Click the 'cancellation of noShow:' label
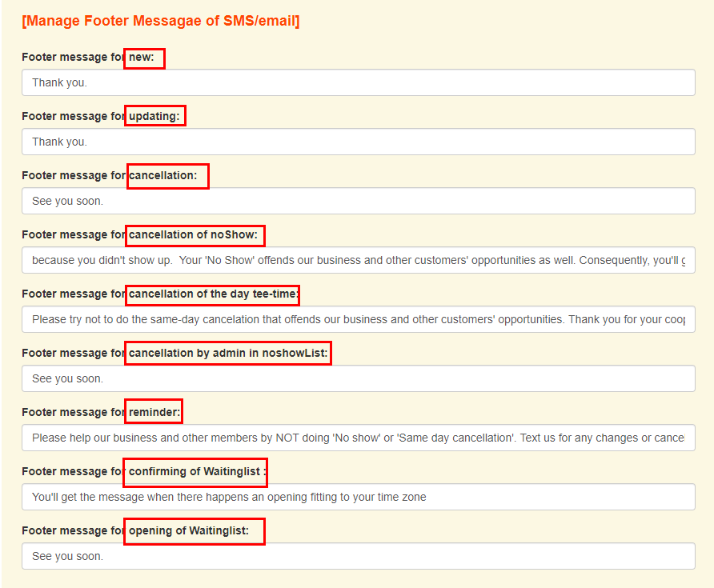This screenshot has width=714, height=588. (195, 235)
